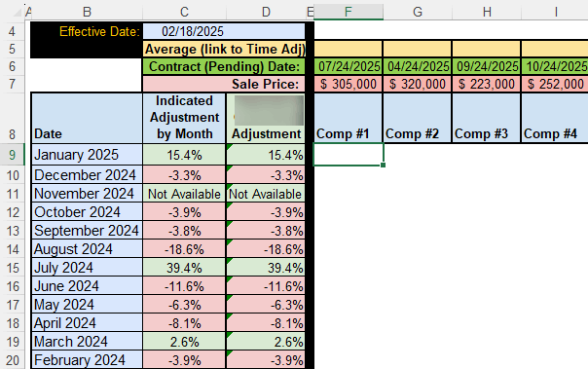Select contract date 10/24/2025
588x369 pixels.
pos(555,67)
